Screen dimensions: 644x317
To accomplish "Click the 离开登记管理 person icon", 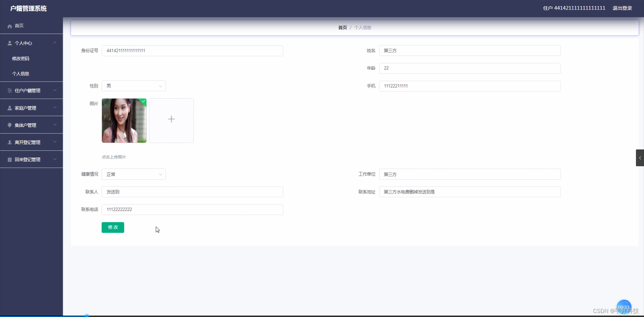I will tap(9, 142).
